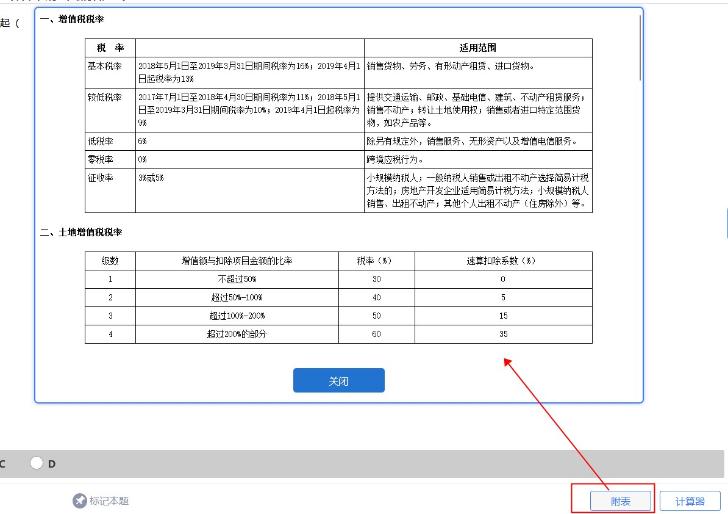Viewport: 728px width, 514px height.
Task: Click the 适用范围 column header
Action: [x=478, y=48]
